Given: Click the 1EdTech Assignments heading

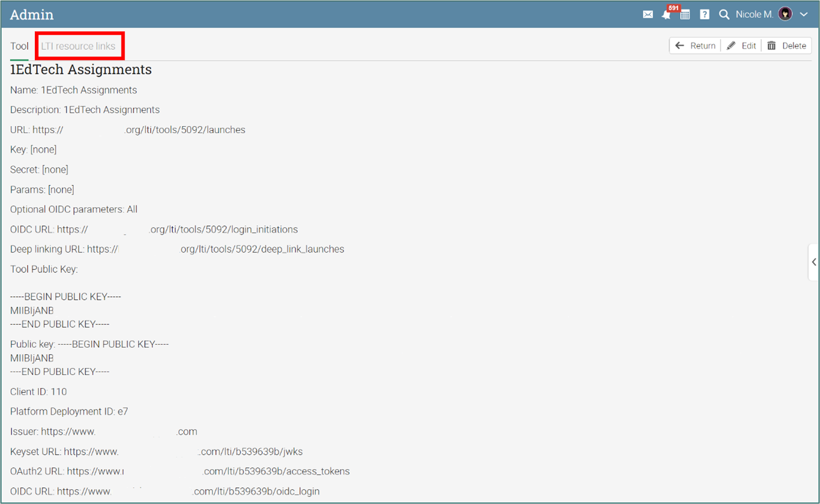Looking at the screenshot, I should 81,70.
